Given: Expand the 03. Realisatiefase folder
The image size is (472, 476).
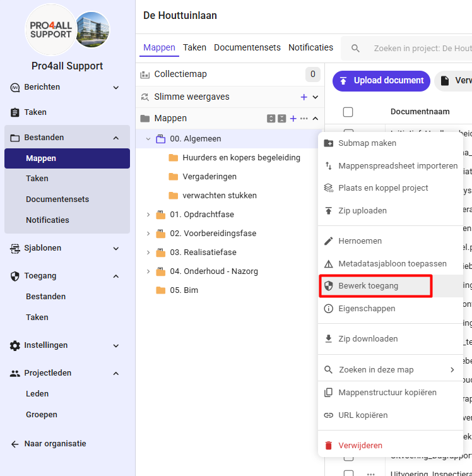Looking at the screenshot, I should 148,253.
